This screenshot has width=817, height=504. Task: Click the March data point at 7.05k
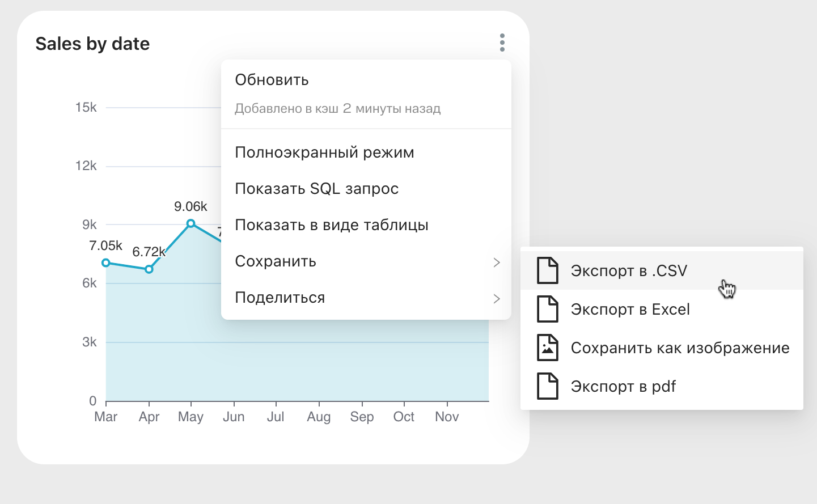tap(106, 262)
